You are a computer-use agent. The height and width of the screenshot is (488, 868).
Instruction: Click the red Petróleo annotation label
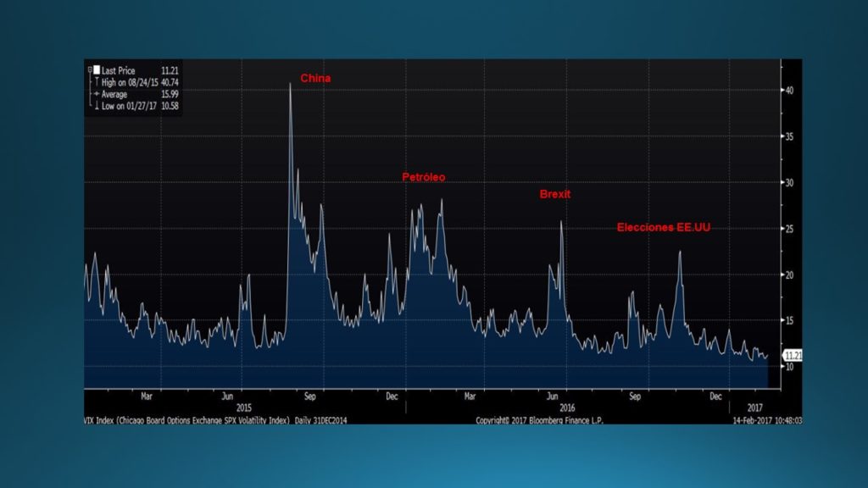(424, 177)
